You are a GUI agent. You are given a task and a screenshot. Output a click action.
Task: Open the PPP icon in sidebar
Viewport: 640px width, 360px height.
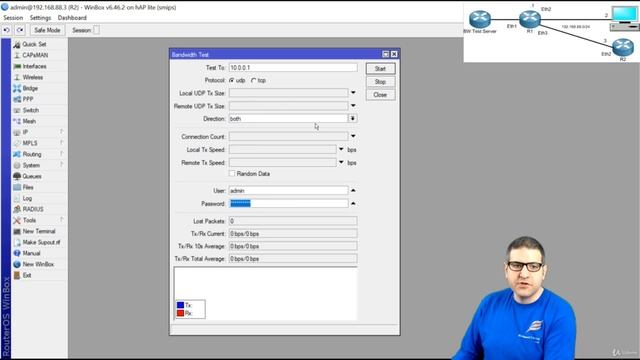click(x=17, y=99)
